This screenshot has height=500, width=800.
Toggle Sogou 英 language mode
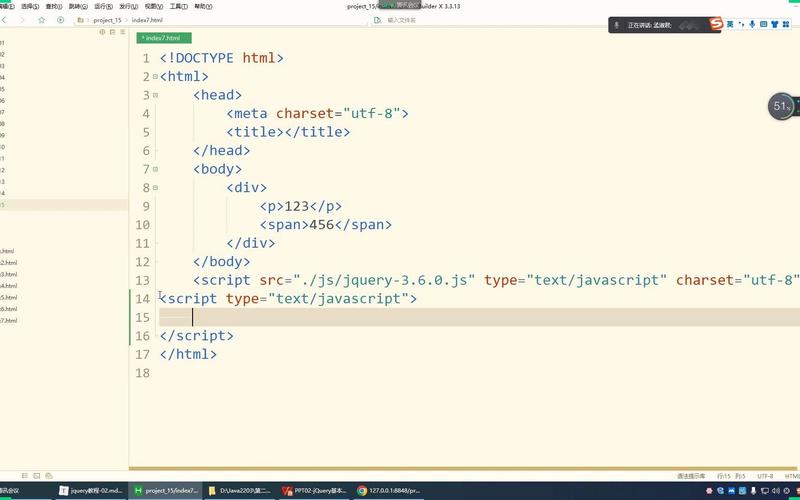pyautogui.click(x=730, y=24)
